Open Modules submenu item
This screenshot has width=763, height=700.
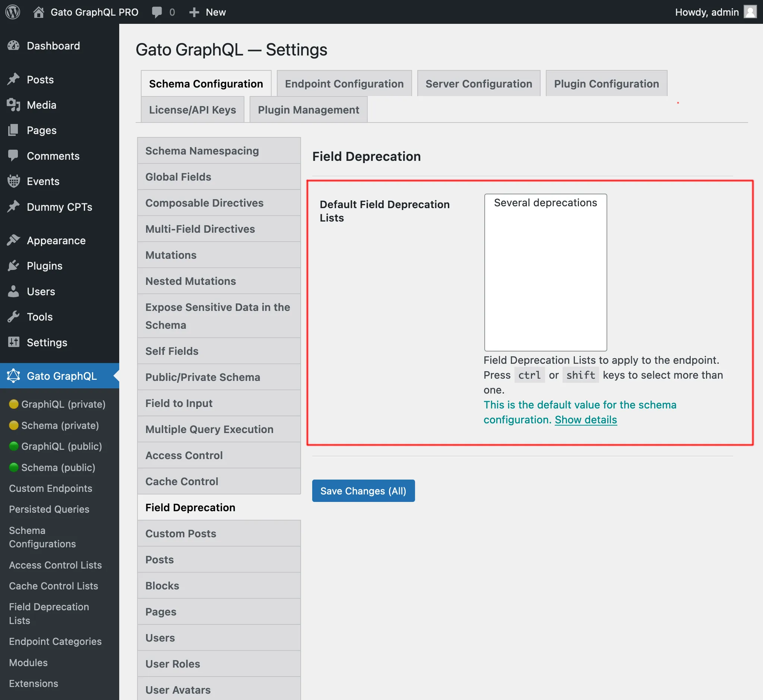[28, 662]
